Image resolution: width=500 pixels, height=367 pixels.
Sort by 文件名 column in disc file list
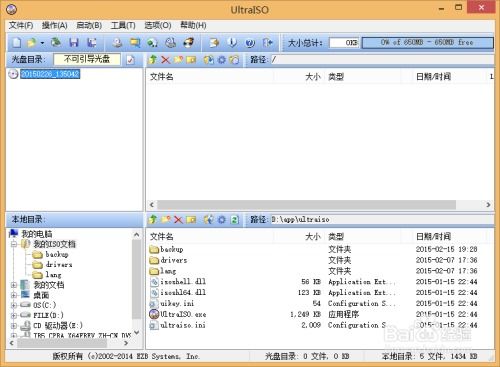(x=210, y=77)
